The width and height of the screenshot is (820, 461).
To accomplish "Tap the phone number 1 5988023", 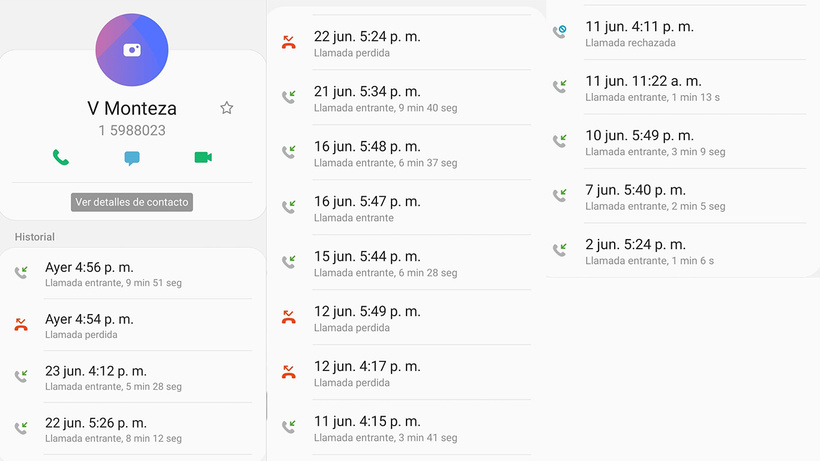I will (132, 130).
